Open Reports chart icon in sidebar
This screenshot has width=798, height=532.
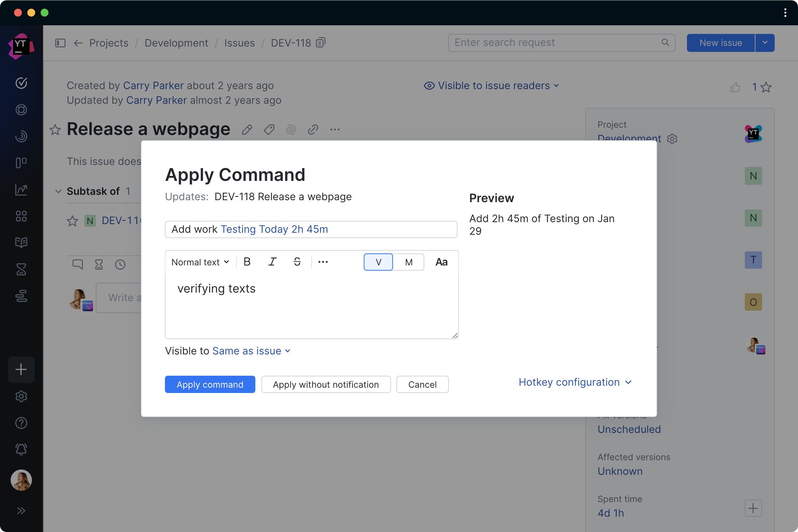click(x=21, y=190)
